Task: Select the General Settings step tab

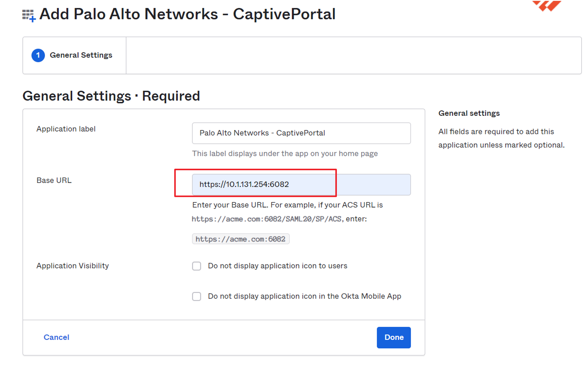Action: 81,55
